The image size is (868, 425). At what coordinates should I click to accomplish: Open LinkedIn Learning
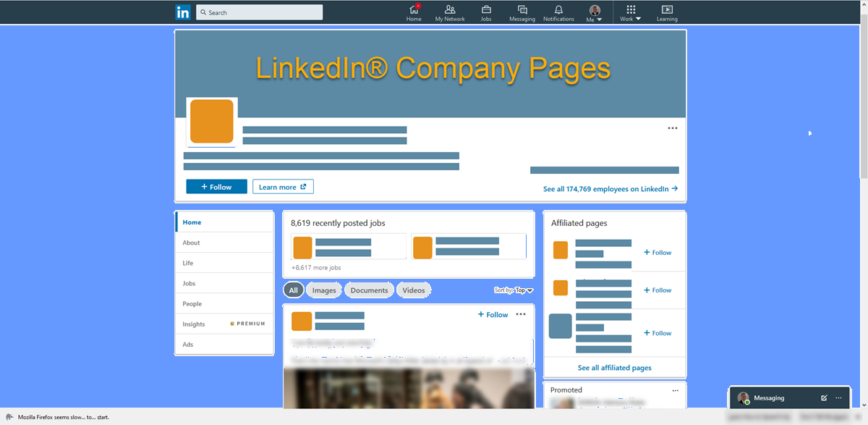pos(666,12)
